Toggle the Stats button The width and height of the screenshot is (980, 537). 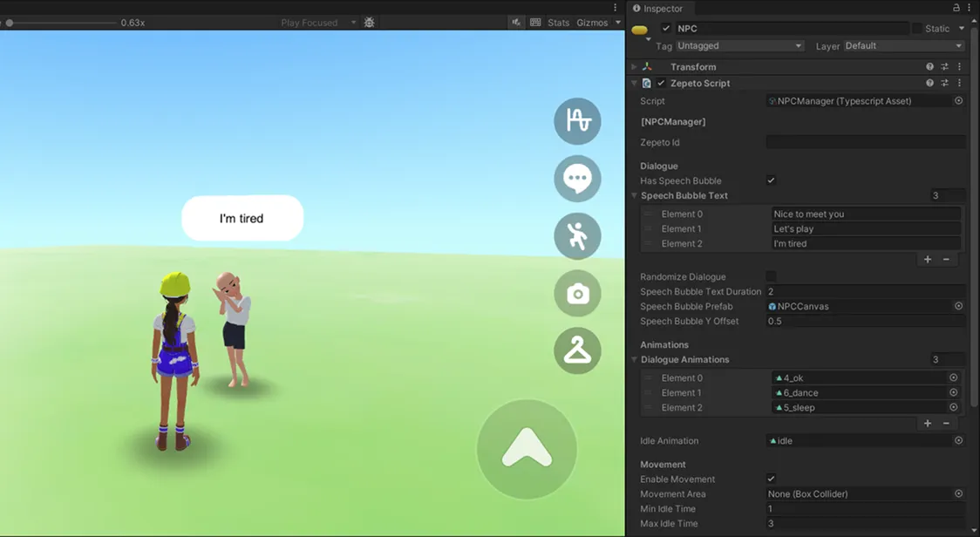[558, 23]
